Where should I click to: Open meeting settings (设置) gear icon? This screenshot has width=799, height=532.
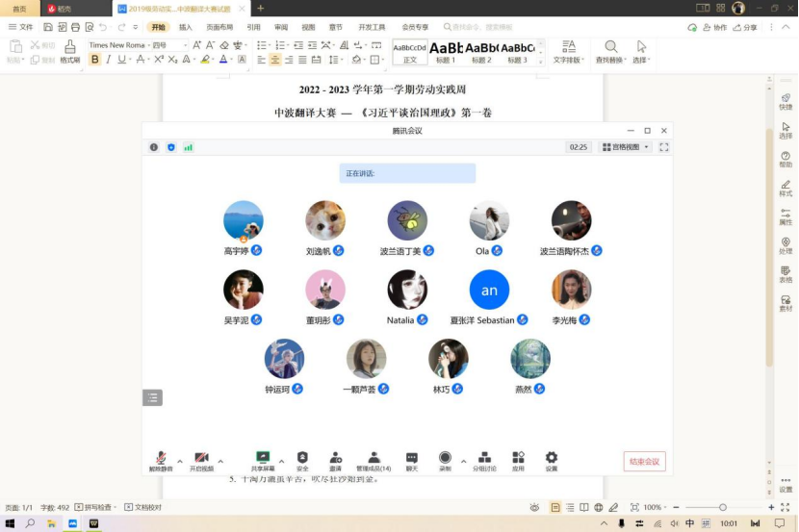click(x=551, y=458)
